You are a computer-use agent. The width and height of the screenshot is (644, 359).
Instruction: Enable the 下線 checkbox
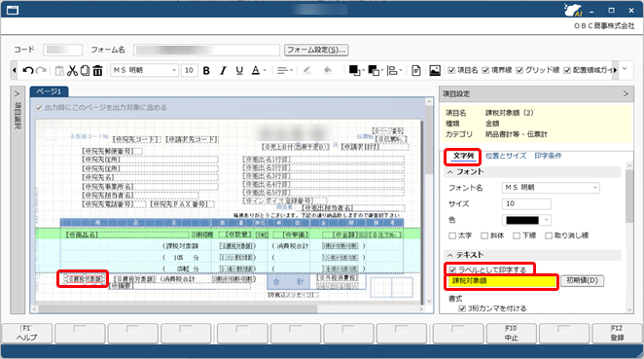tap(517, 235)
